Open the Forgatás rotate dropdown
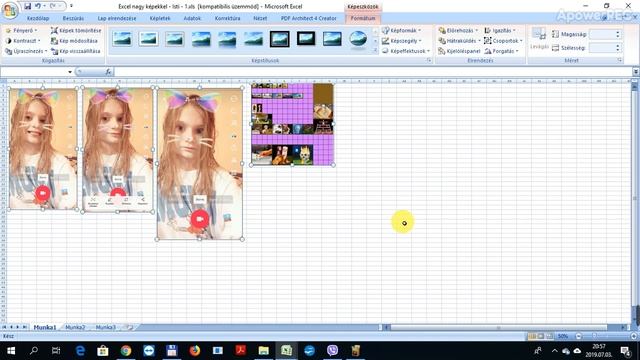This screenshot has height=360, width=640. [x=502, y=51]
